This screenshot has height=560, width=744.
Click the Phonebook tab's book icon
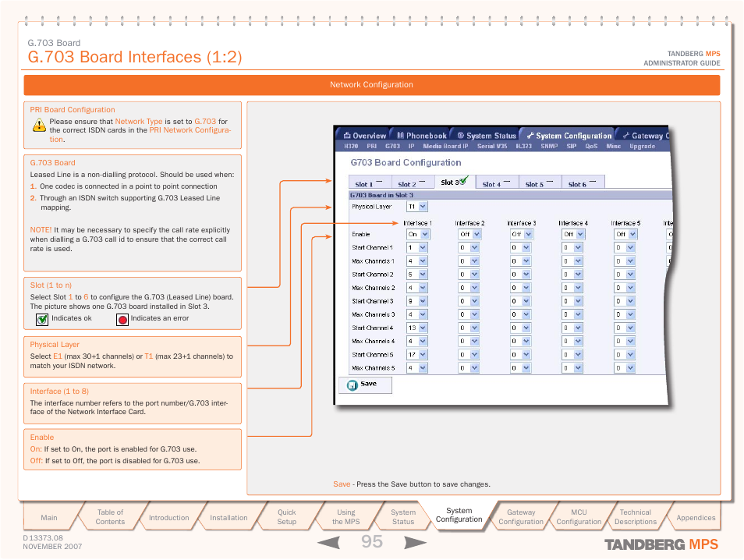(401, 135)
